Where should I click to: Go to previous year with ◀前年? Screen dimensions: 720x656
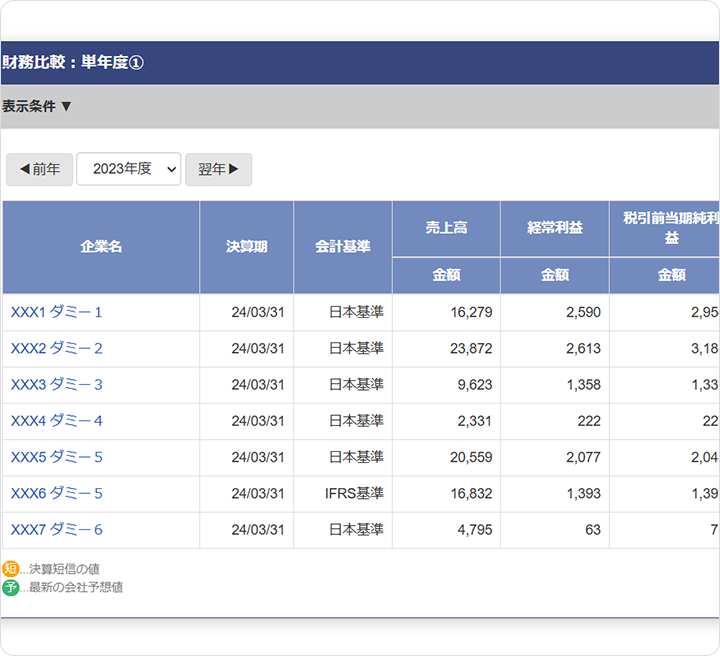[x=39, y=169]
